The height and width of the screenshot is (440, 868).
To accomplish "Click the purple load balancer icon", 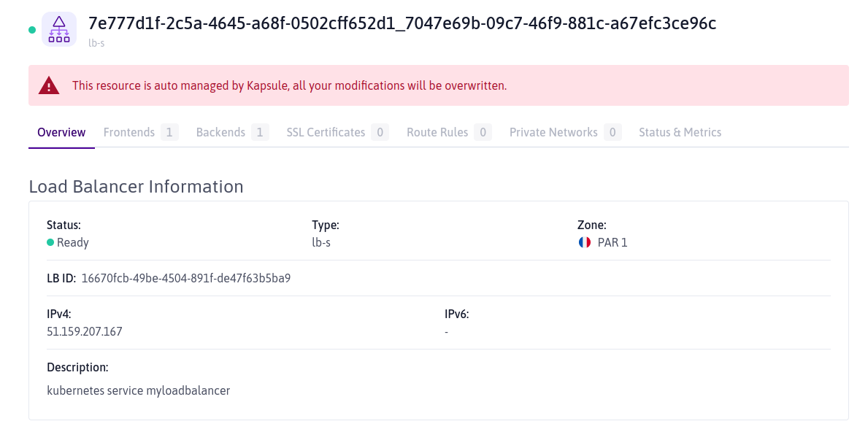I will (x=59, y=29).
